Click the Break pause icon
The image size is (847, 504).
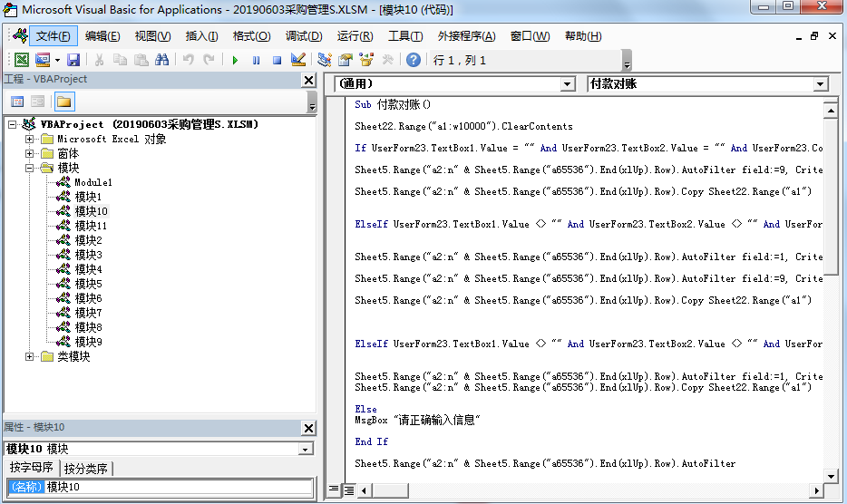256,60
